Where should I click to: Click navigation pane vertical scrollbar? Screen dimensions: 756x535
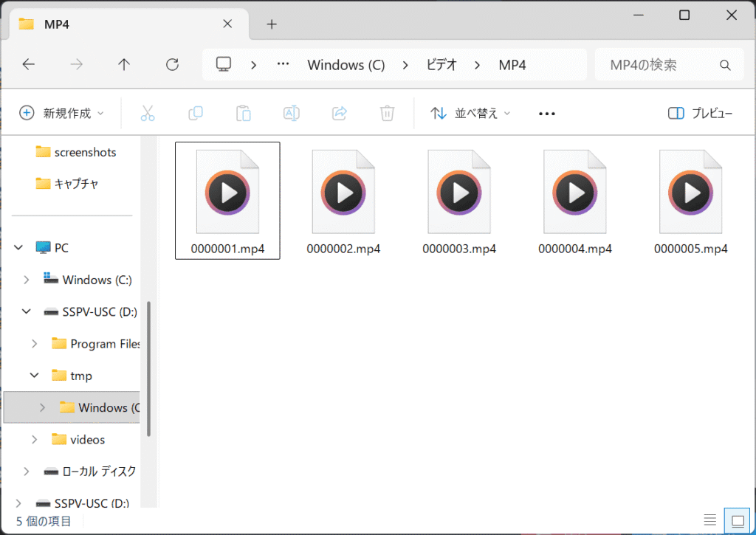pos(148,369)
